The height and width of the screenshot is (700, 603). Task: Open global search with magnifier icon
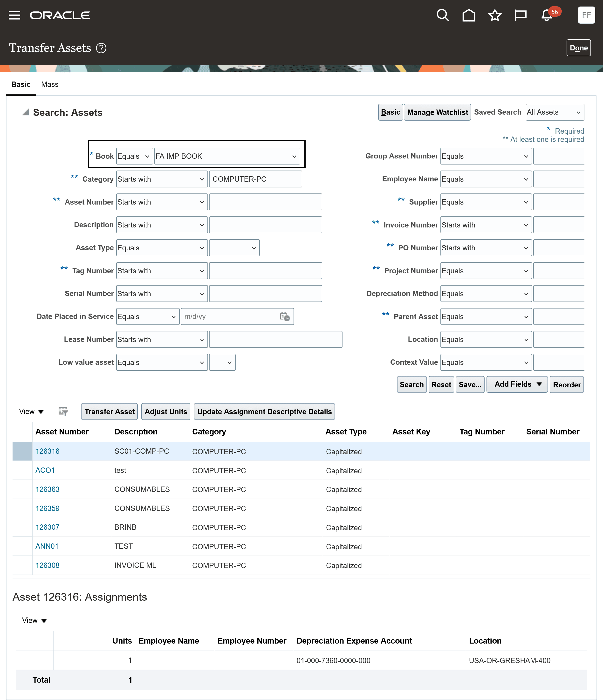[443, 15]
